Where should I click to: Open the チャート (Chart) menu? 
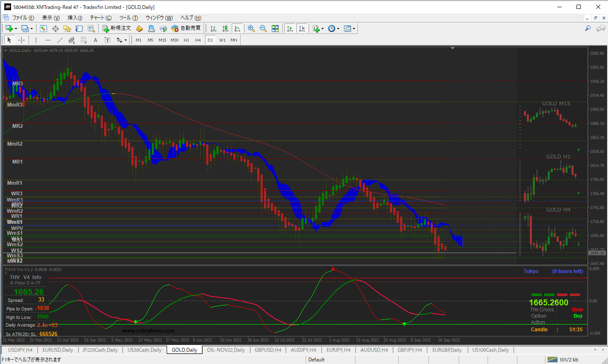[101, 17]
